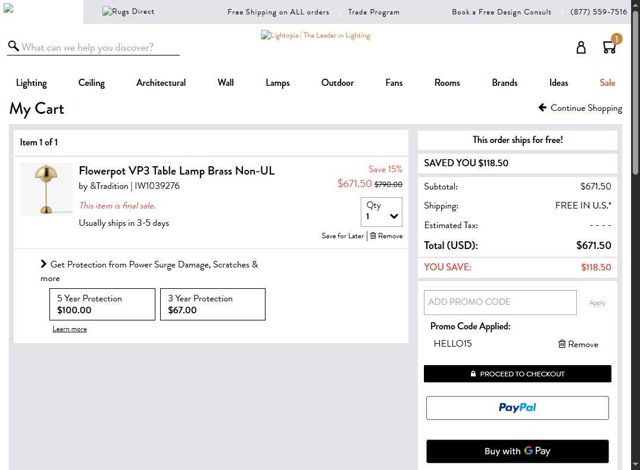Click the HELLO15 promo code text

coord(453,344)
